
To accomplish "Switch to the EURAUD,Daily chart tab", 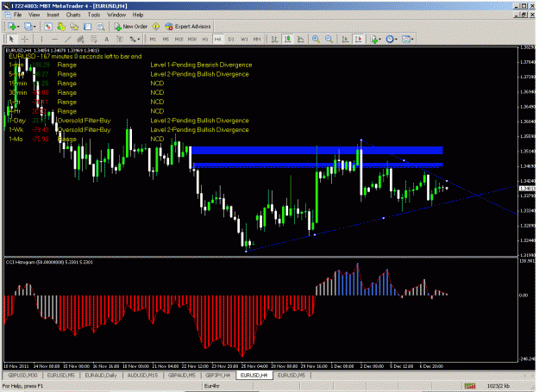I will [x=101, y=375].
